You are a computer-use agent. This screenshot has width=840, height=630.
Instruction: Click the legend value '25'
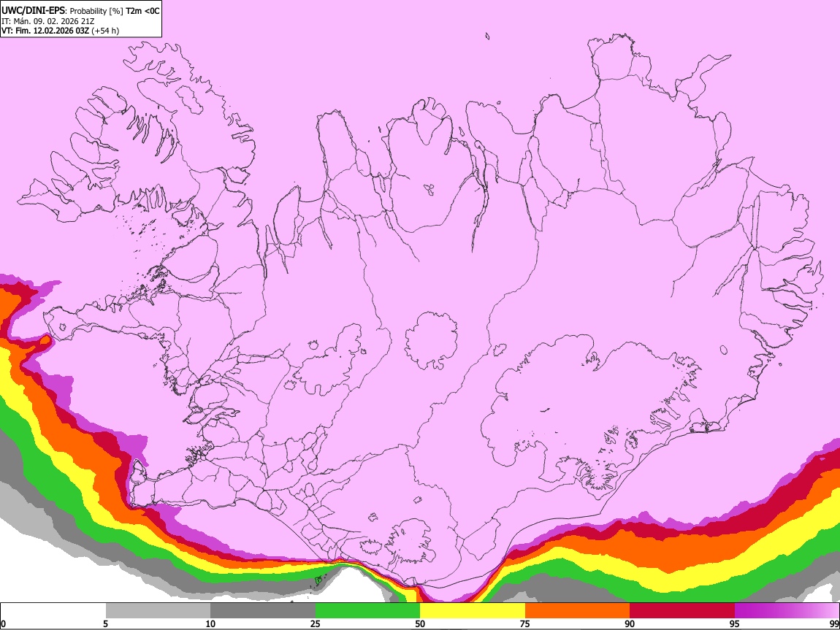click(x=316, y=624)
